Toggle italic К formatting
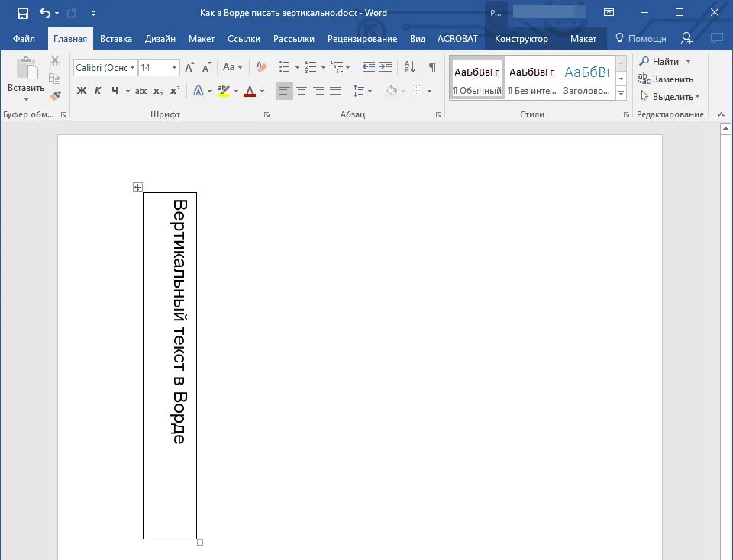 [x=98, y=91]
